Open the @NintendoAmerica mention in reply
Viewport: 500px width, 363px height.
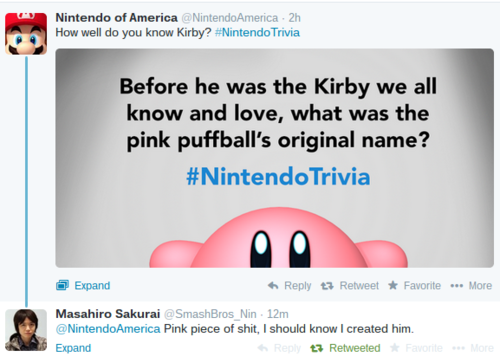[108, 329]
